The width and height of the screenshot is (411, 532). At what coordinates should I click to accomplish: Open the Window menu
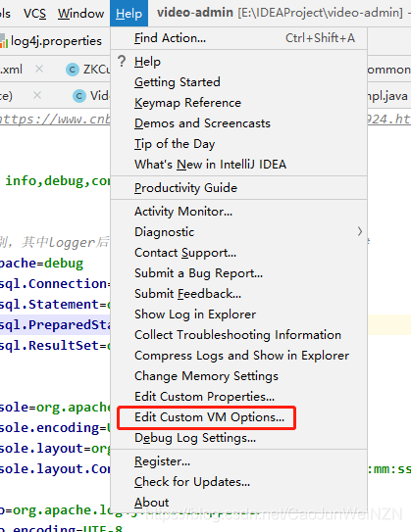tap(80, 14)
